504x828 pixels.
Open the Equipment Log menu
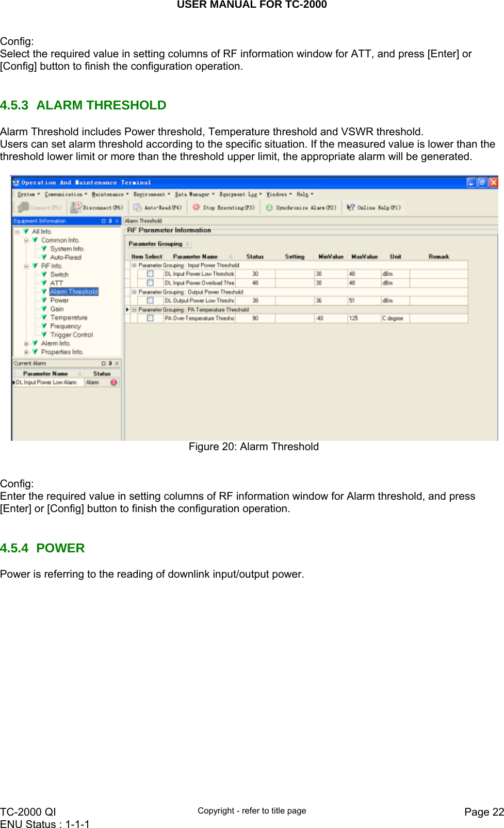pos(240,195)
